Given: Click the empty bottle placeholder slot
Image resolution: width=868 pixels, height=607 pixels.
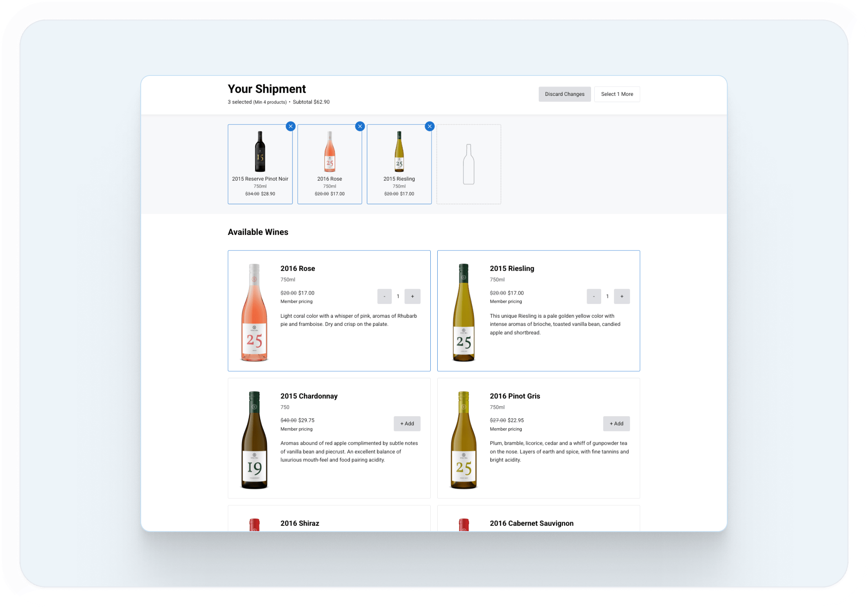Looking at the screenshot, I should click(x=469, y=164).
